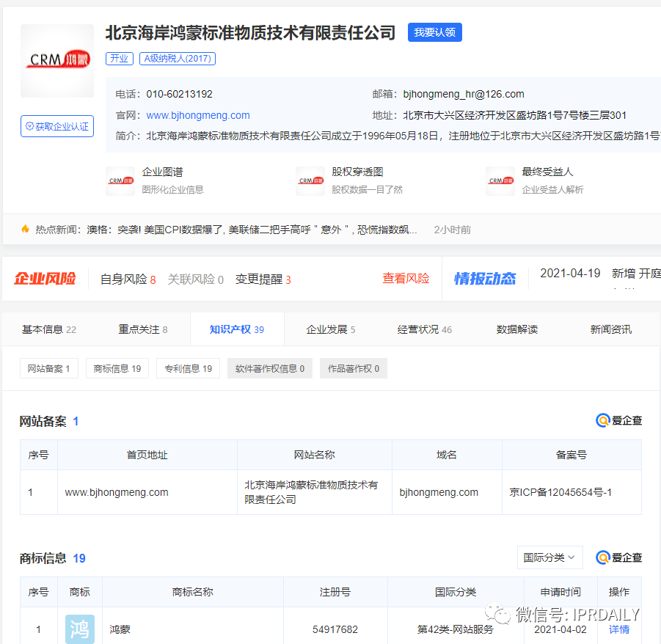661x644 pixels.
Task: Click the 鸿 trademark image thumbnail
Action: (80, 629)
